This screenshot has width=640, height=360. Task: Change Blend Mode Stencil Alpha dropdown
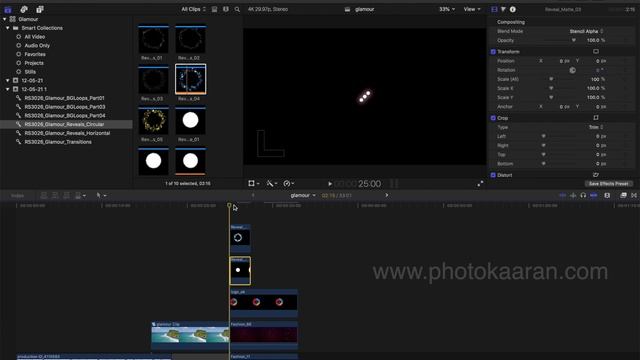586,31
